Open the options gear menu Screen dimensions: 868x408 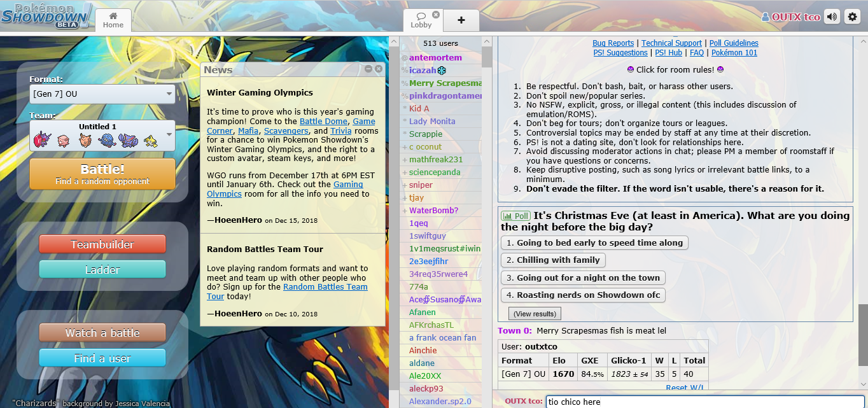click(852, 17)
